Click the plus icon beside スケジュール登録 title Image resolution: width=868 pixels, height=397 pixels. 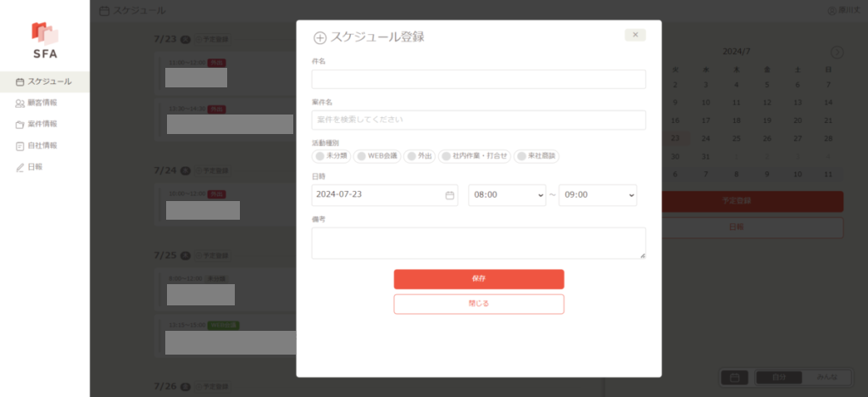[x=320, y=37]
